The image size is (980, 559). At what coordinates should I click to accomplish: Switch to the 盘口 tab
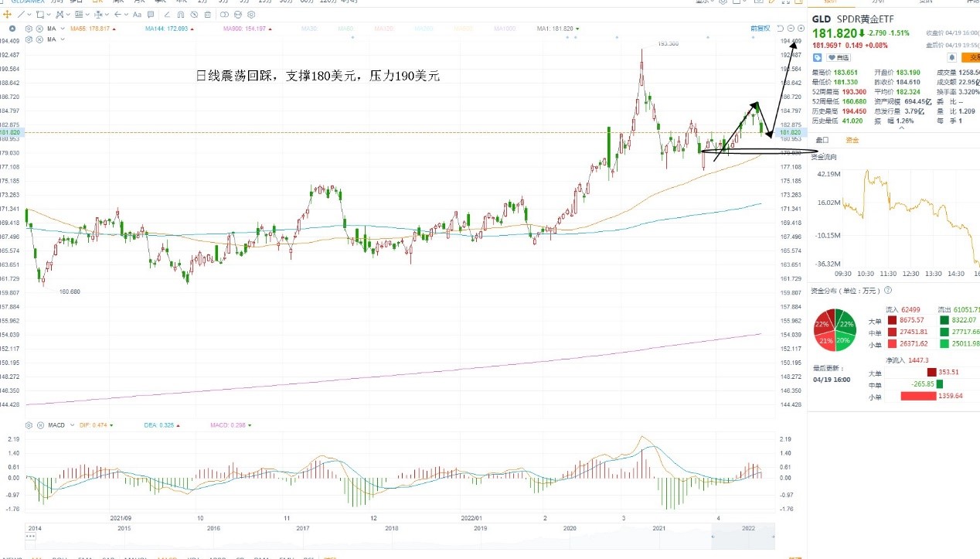(x=822, y=140)
